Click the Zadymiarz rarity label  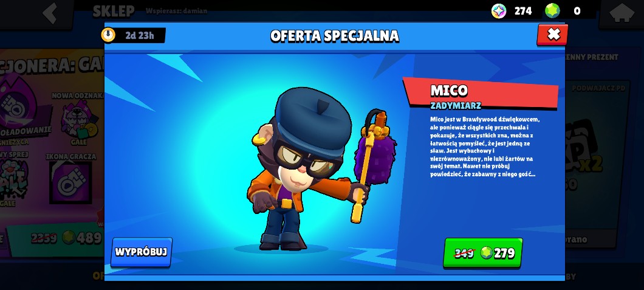[x=456, y=106]
